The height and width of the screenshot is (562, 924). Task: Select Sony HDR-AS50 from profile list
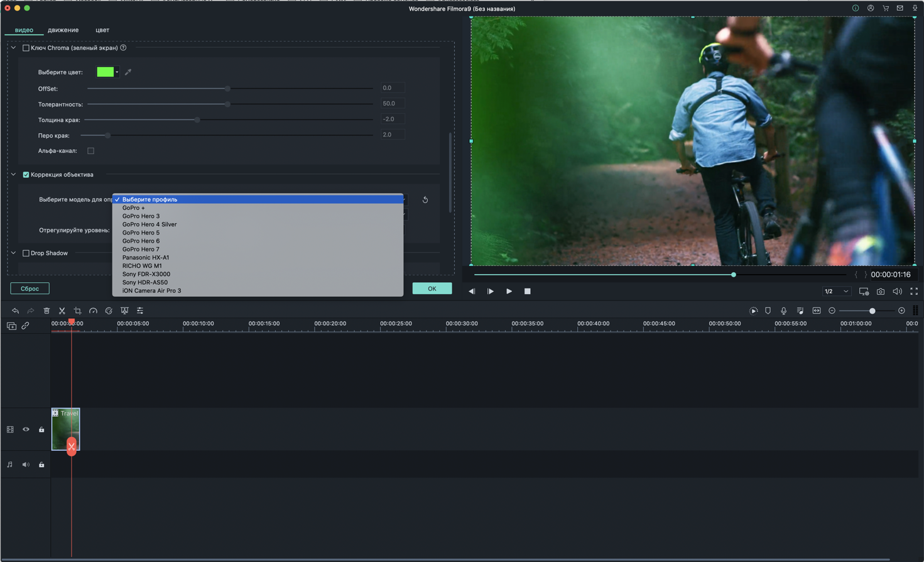(258, 283)
